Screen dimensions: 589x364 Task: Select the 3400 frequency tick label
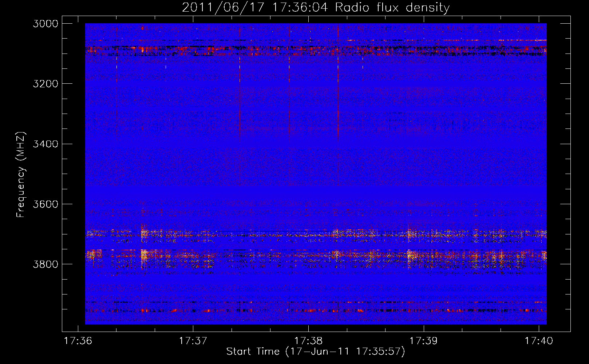coord(46,144)
